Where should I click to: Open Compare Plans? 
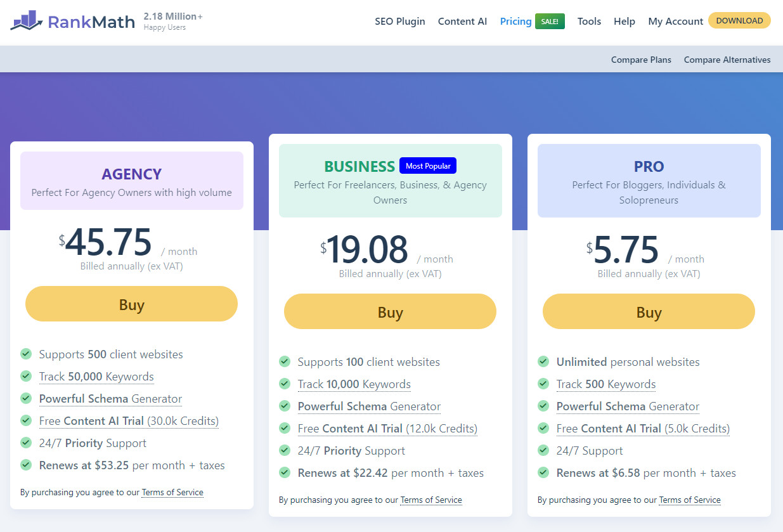(641, 59)
